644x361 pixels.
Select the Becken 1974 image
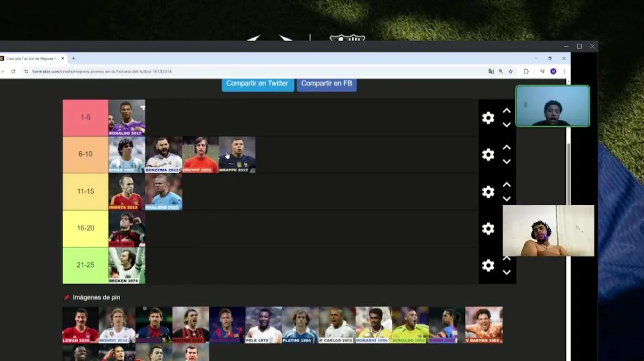pyautogui.click(x=127, y=265)
